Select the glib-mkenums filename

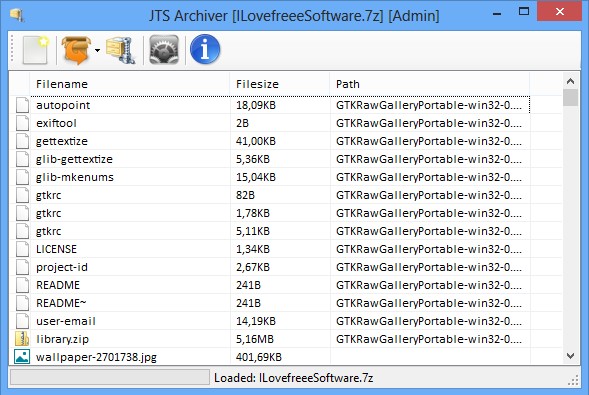coord(75,177)
